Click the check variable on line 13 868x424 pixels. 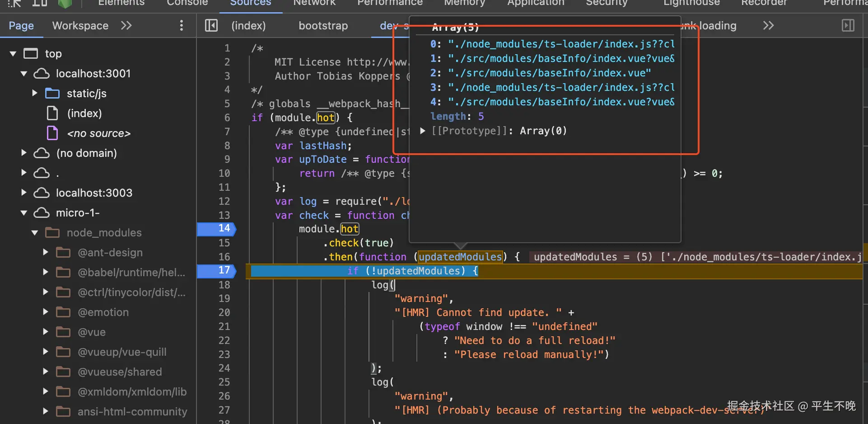(x=314, y=215)
